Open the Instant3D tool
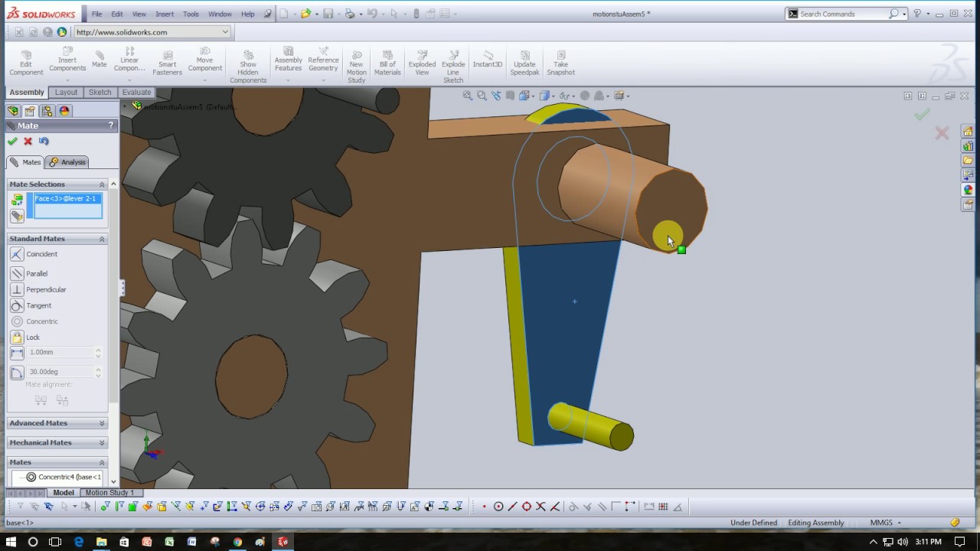 click(x=488, y=60)
